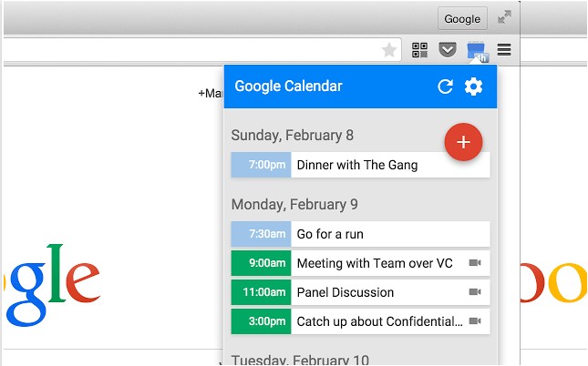Click the red add event button
Viewport: 588px width, 366px height.
pos(463,142)
